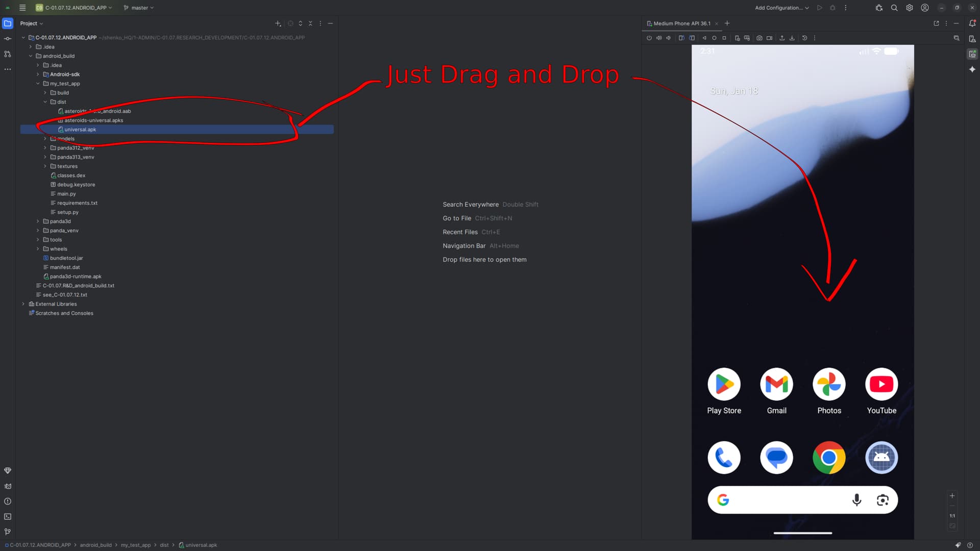
Task: Open Add Configuration dropdown
Action: [x=781, y=8]
